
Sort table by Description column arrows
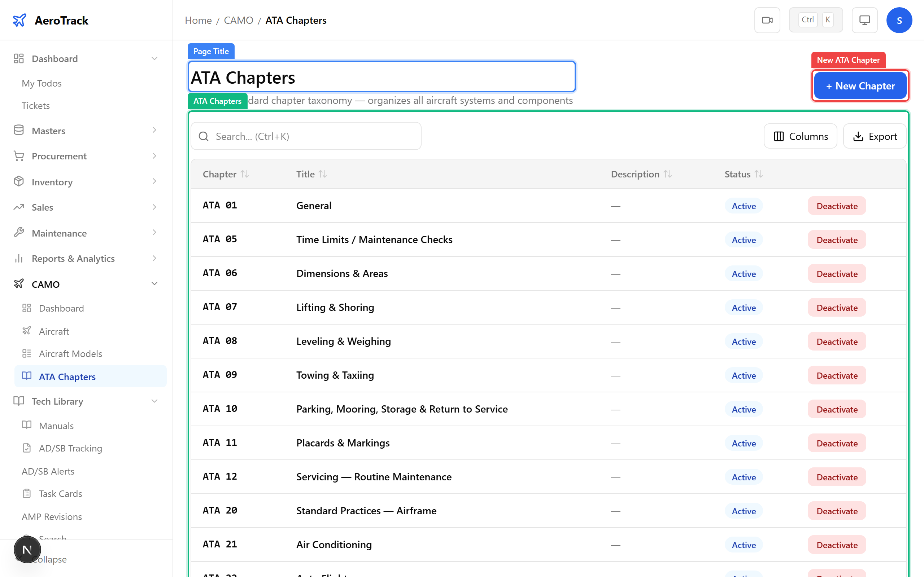667,174
